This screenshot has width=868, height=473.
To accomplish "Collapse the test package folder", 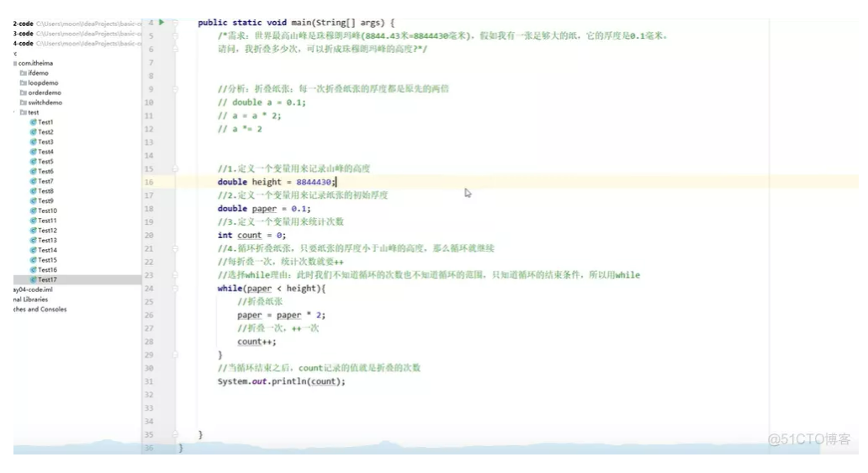I will coord(15,113).
